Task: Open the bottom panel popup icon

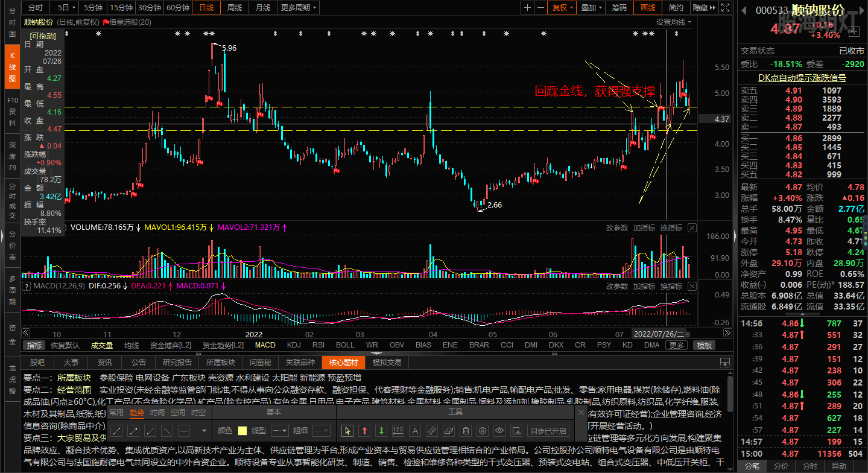Action: coord(725,363)
